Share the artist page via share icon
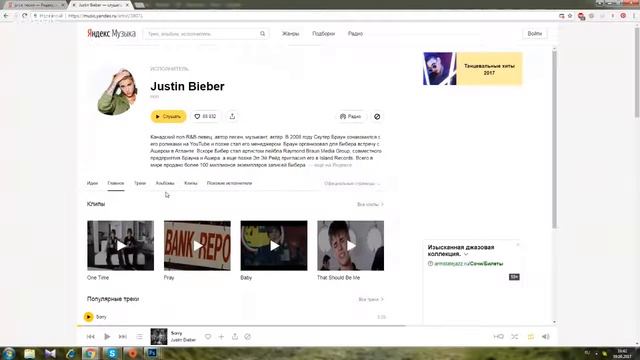The height and width of the screenshot is (360, 640). tap(232, 116)
